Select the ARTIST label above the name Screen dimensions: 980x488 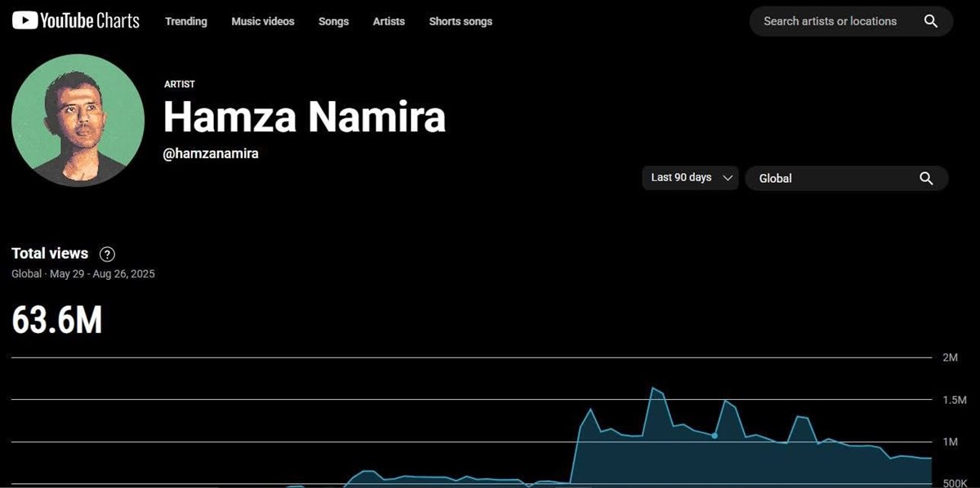(180, 84)
